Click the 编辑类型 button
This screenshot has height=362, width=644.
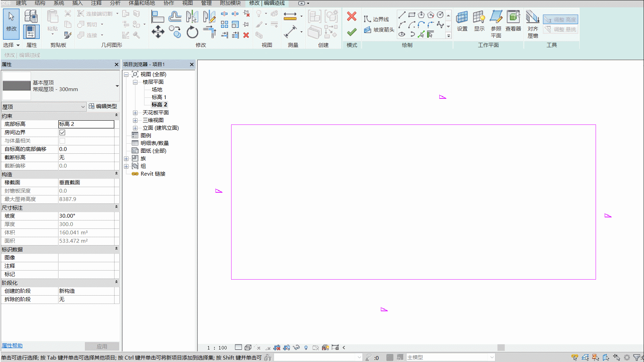point(103,106)
